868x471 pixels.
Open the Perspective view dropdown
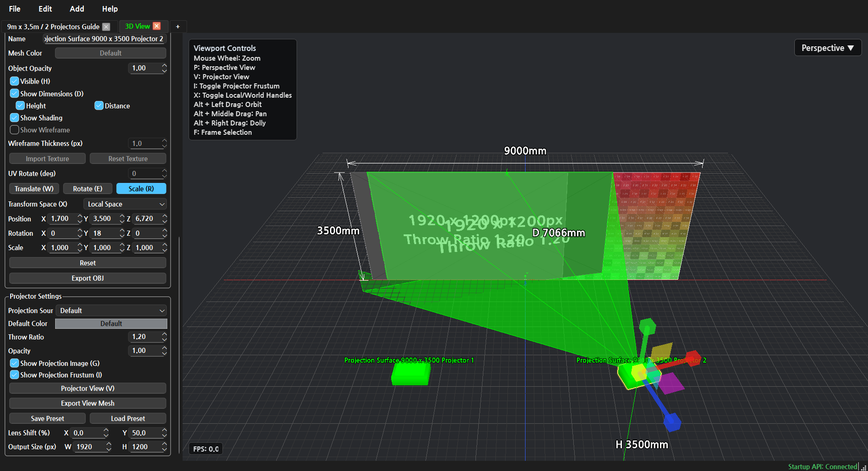click(828, 48)
